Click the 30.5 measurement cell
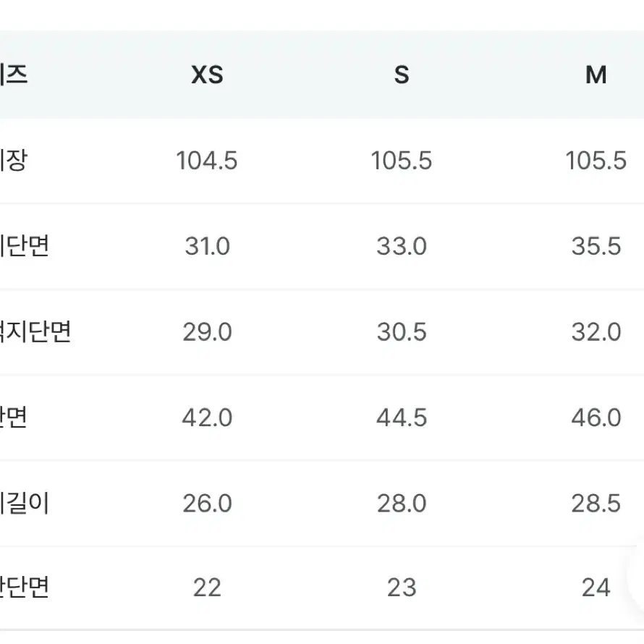Image resolution: width=644 pixels, height=644 pixels. [x=402, y=332]
